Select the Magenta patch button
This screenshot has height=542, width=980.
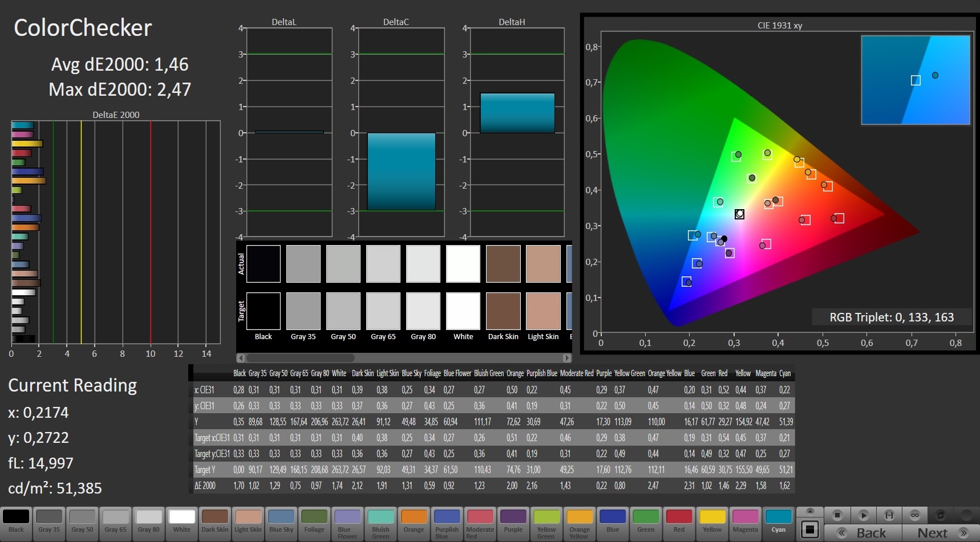tap(745, 523)
